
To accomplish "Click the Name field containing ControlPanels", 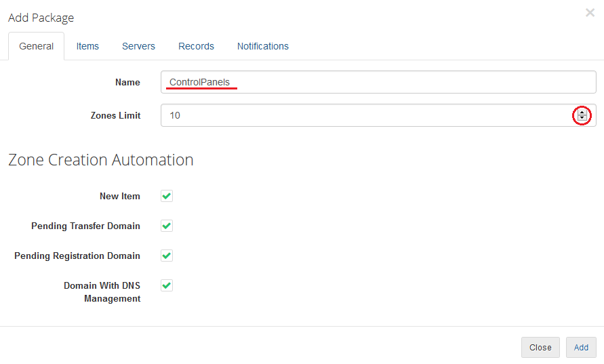I will tap(378, 82).
